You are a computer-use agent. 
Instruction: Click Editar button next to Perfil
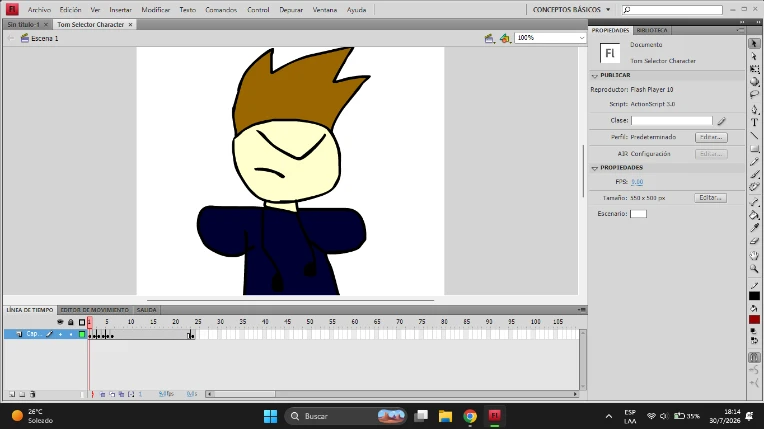point(711,137)
